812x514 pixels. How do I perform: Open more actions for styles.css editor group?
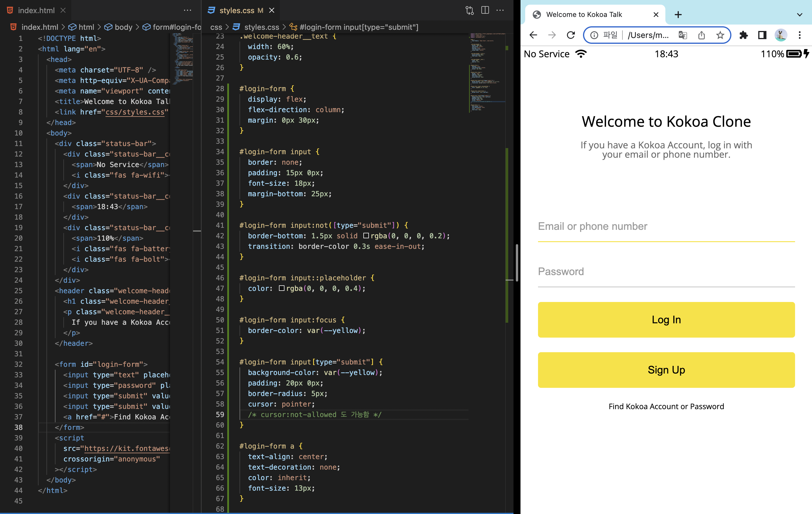click(x=500, y=10)
